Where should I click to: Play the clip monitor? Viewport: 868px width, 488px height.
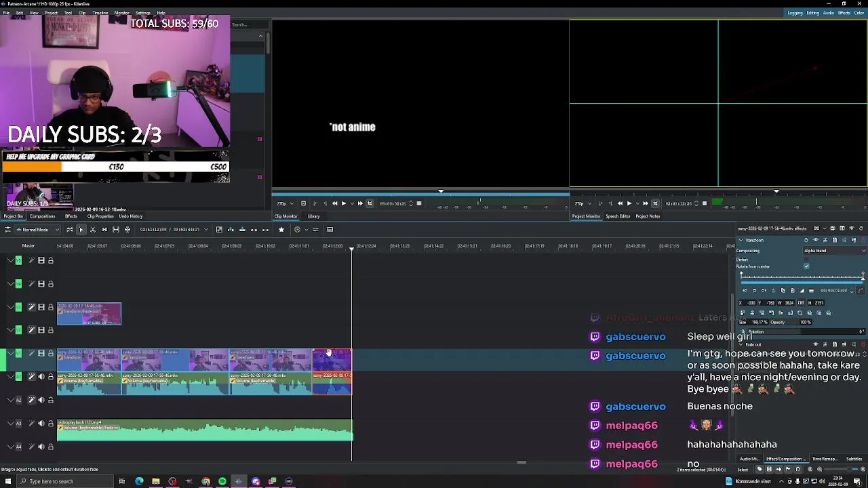point(343,203)
